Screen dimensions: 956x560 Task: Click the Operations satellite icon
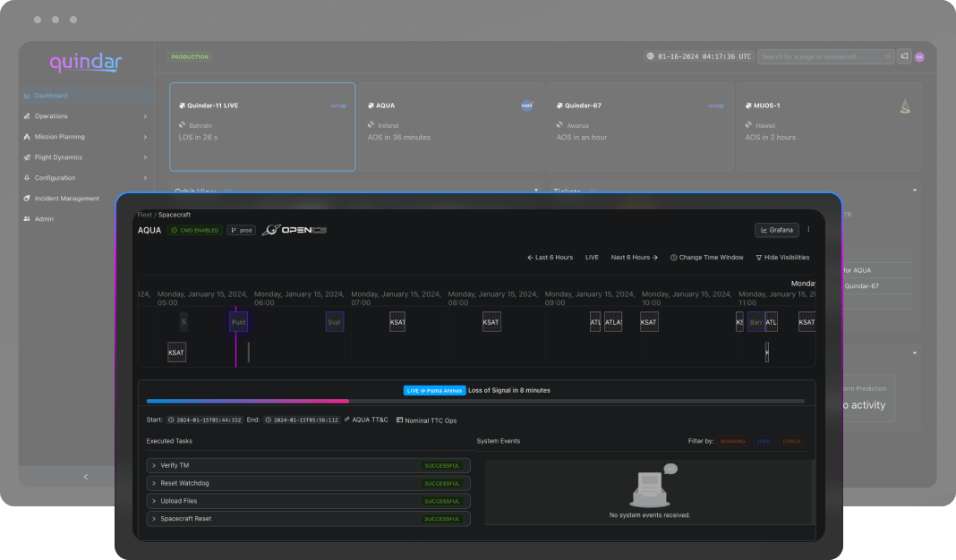[27, 116]
